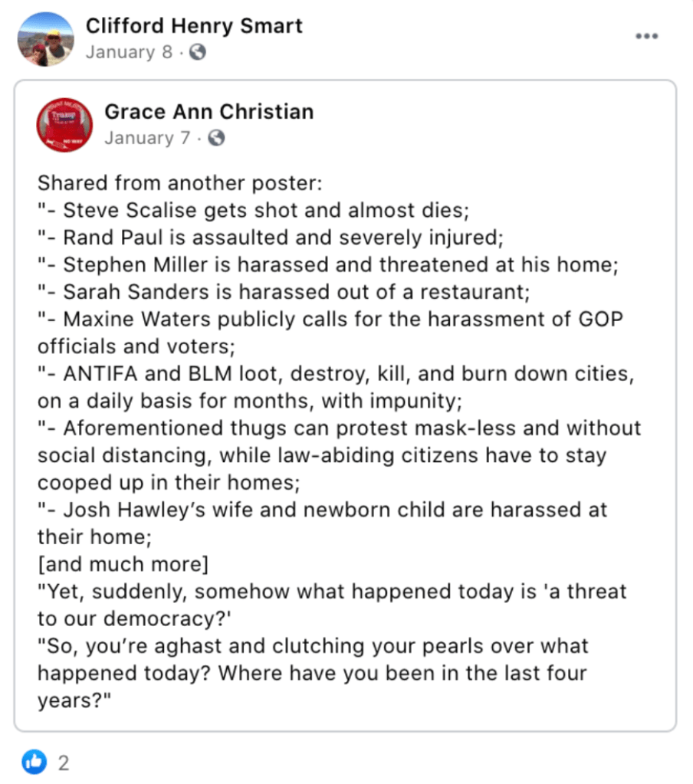This screenshot has width=693, height=784.
Task: Click the Josh Hawley line in the post
Action: tap(322, 510)
